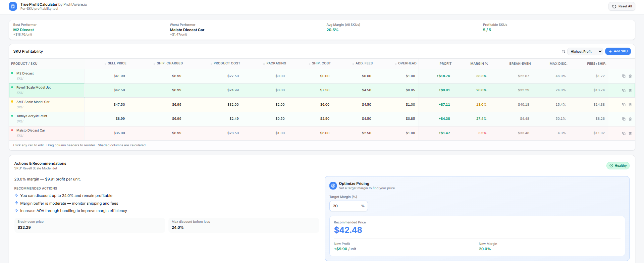Delete the AMT Scale Model Car row
Viewport: 644px width, 263px height.
630,105
